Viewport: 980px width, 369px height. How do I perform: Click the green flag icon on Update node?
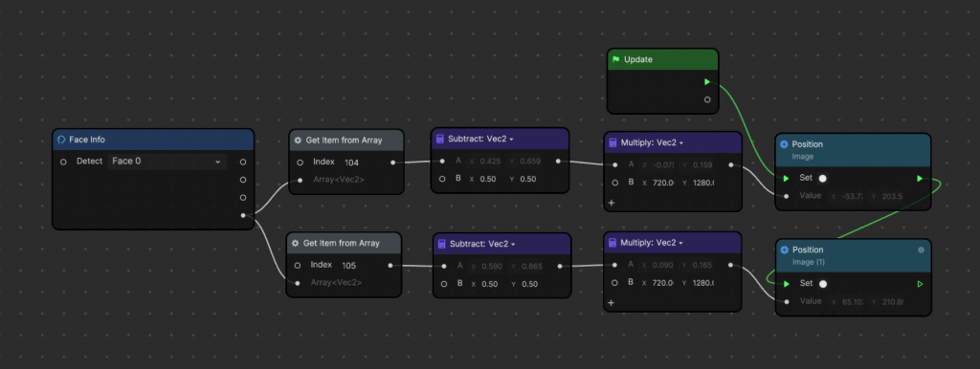click(616, 60)
